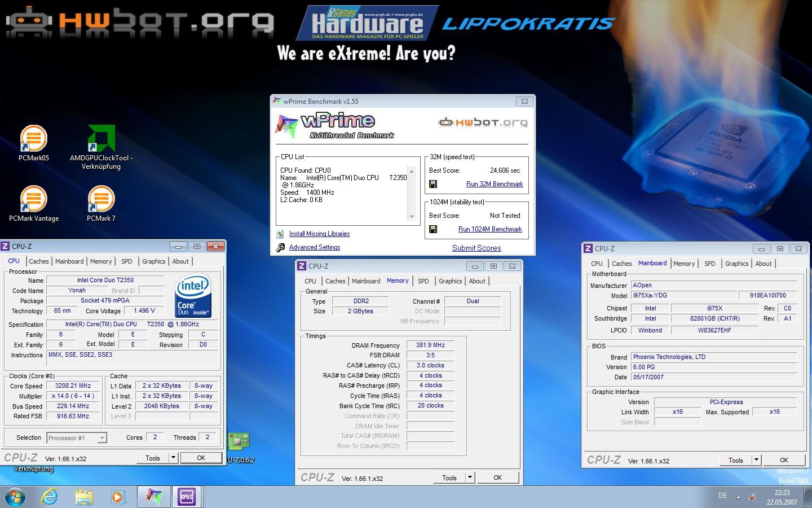Show hidden system tray icons
Image resolution: width=812 pixels, height=508 pixels.
tap(738, 497)
